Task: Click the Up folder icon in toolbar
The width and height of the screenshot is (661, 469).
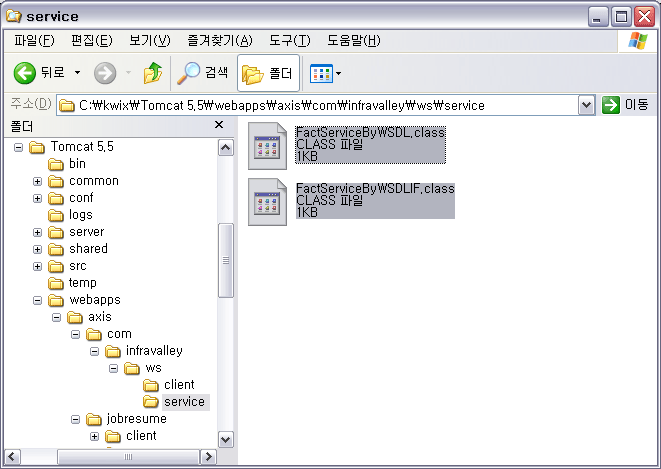Action: coord(152,73)
